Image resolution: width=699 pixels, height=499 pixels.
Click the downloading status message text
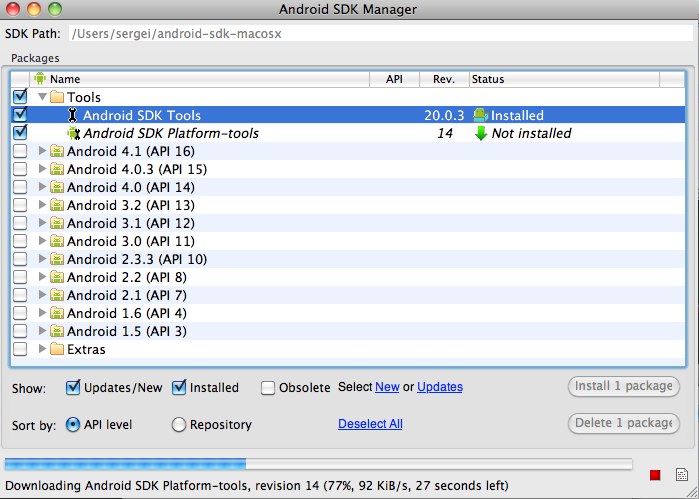(x=257, y=485)
